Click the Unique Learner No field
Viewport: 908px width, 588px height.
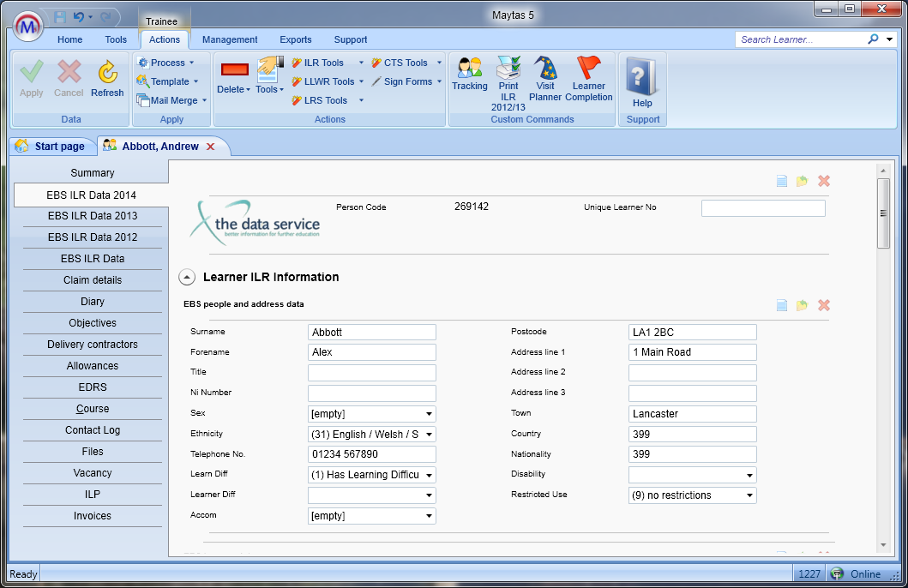point(762,208)
